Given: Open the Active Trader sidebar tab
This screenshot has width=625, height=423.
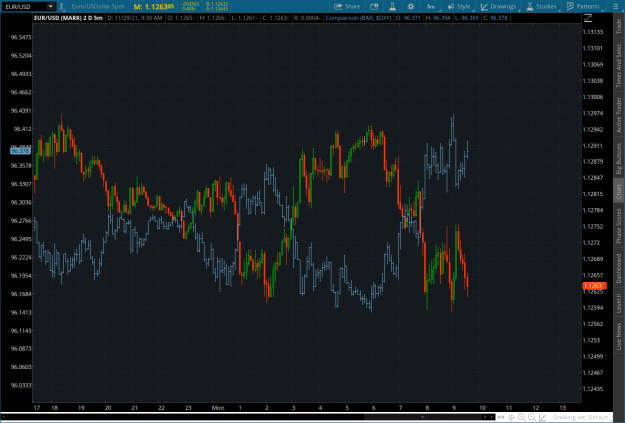Looking at the screenshot, I should [x=619, y=115].
